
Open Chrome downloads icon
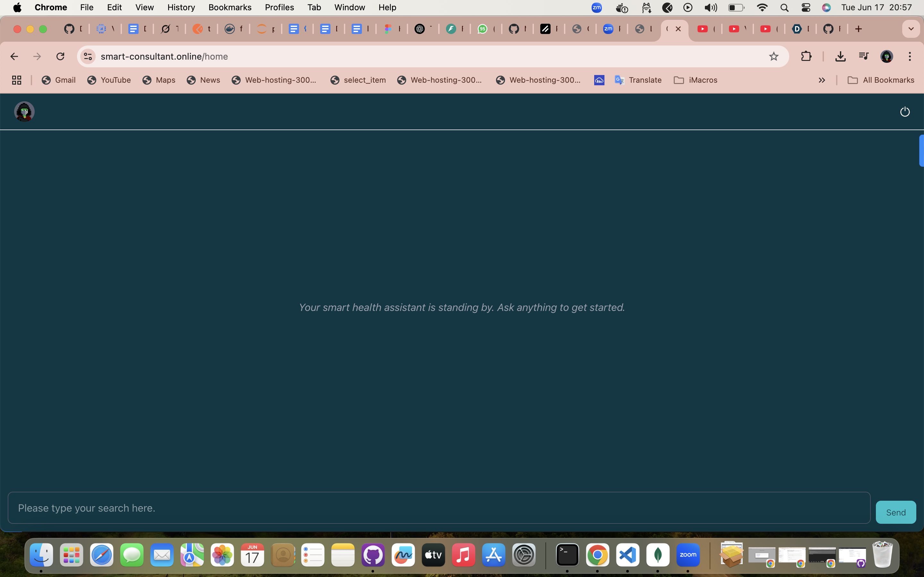point(840,56)
